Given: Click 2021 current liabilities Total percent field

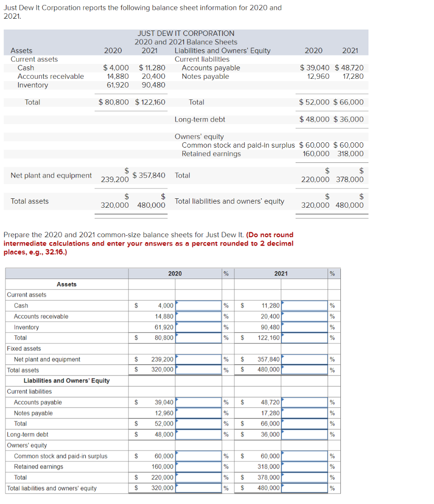Looking at the screenshot, I should pos(304,424).
